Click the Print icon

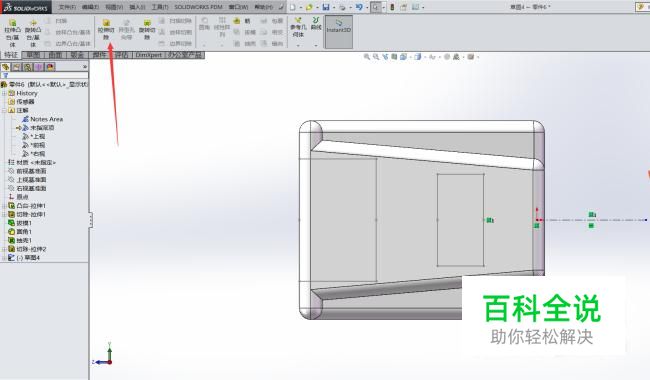tap(342, 7)
